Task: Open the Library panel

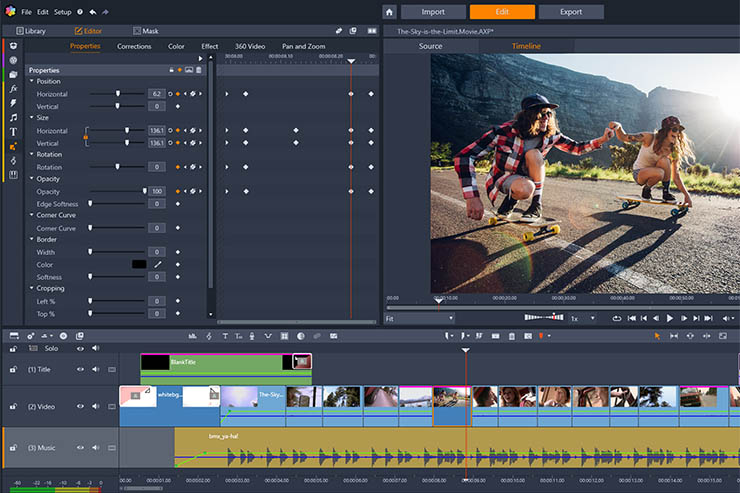Action: (x=31, y=31)
